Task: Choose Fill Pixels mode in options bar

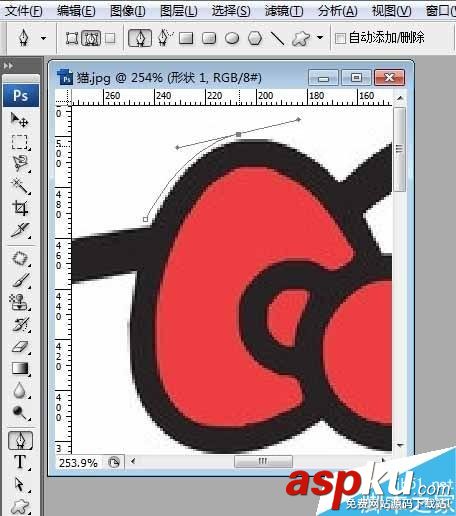Action: 110,38
